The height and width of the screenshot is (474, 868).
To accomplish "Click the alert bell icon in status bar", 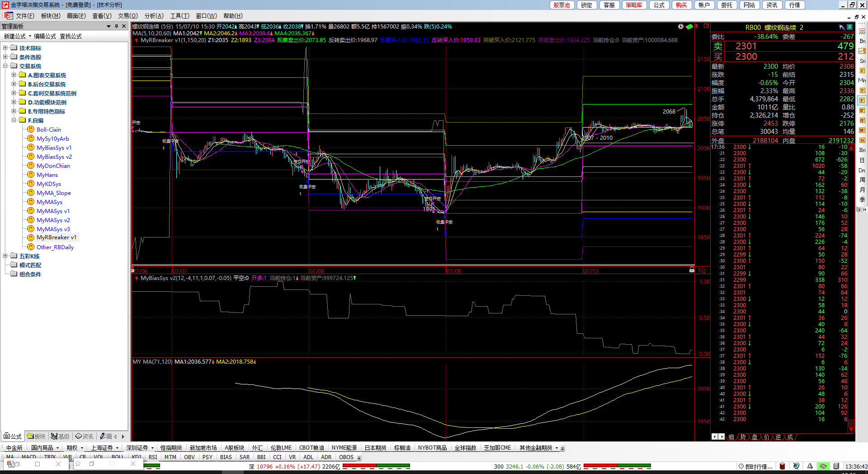I will [810, 466].
